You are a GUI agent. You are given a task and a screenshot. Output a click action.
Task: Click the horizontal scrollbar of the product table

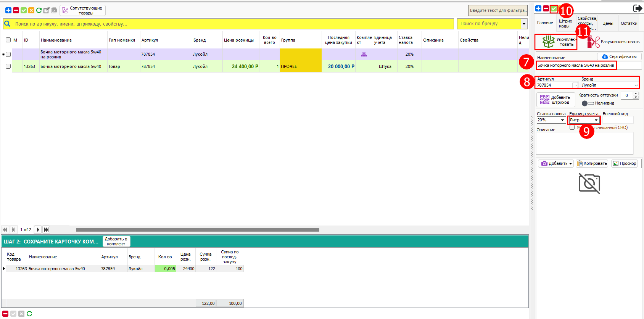click(197, 230)
